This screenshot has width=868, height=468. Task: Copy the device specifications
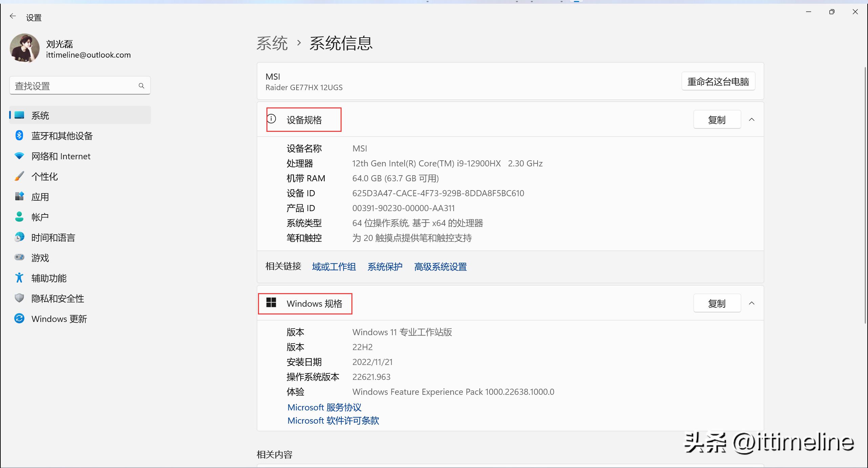click(x=717, y=120)
